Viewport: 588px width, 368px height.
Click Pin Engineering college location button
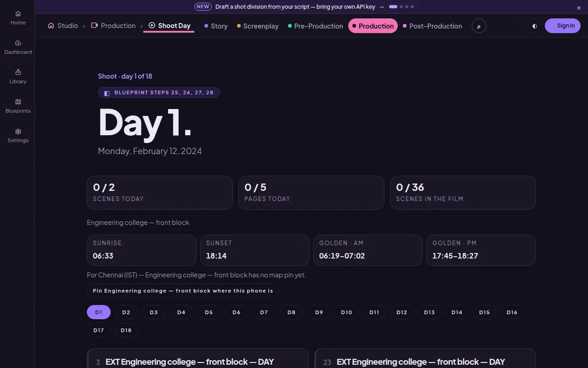pyautogui.click(x=183, y=291)
